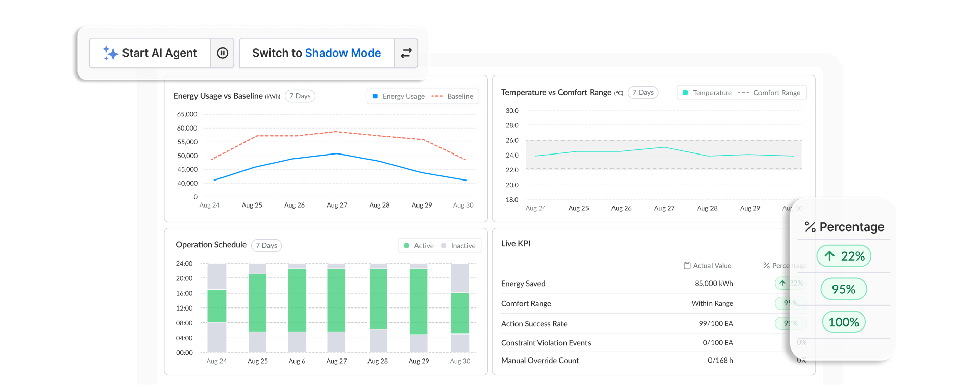Click the up arrow icon in 22% badge
The image size is (980, 385).
(x=830, y=256)
